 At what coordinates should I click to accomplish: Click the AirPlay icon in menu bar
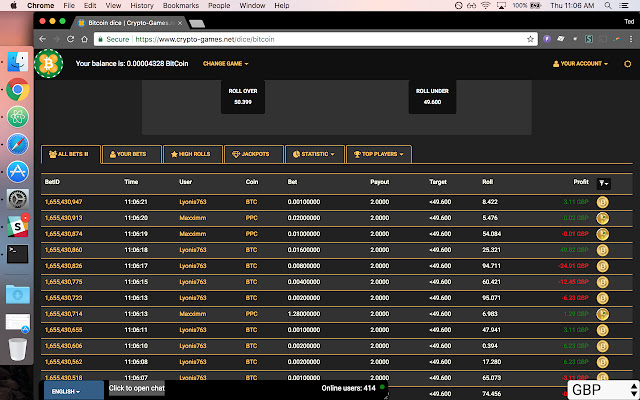(x=501, y=6)
